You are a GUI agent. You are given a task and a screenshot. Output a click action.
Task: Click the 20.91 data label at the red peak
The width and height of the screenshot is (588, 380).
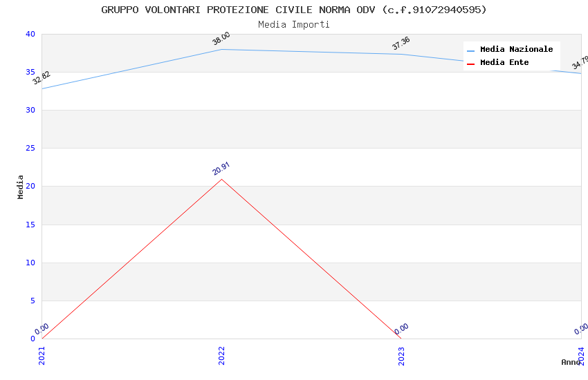[221, 169]
